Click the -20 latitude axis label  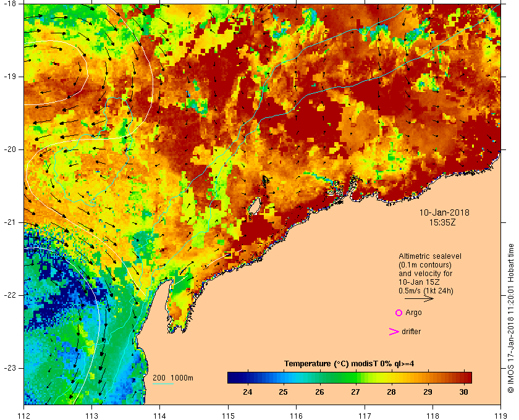pos(9,149)
